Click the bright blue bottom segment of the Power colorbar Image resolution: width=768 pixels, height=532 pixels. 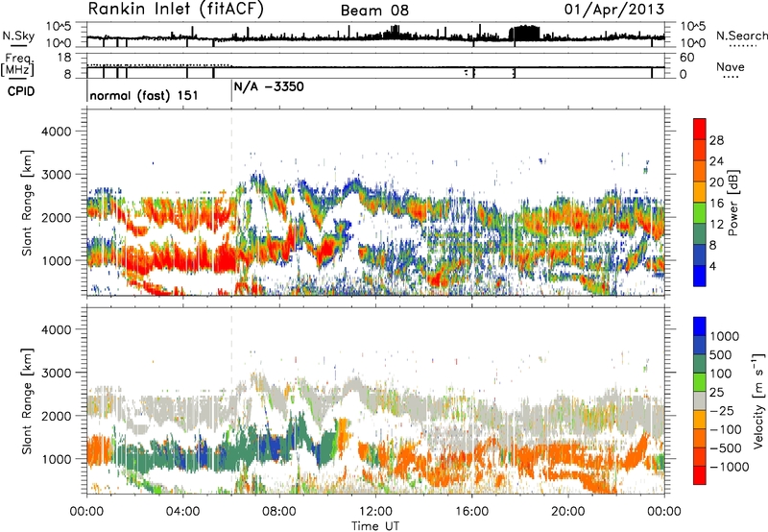point(700,276)
